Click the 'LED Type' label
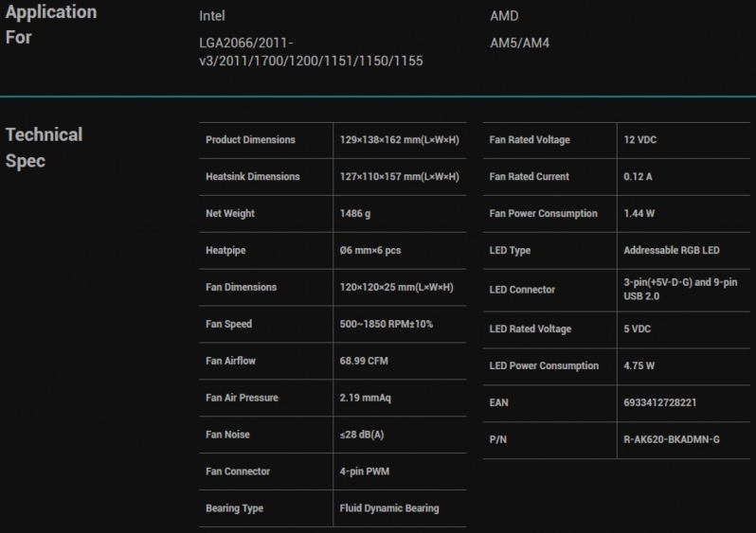Image resolution: width=756 pixels, height=533 pixels. (510, 251)
